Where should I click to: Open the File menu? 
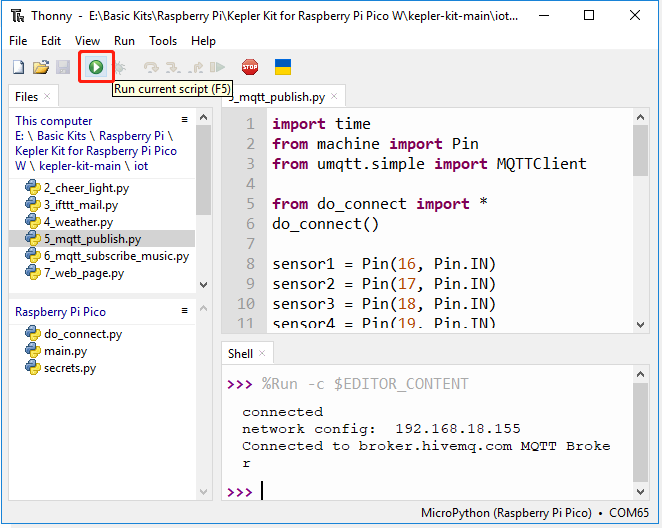coord(18,41)
